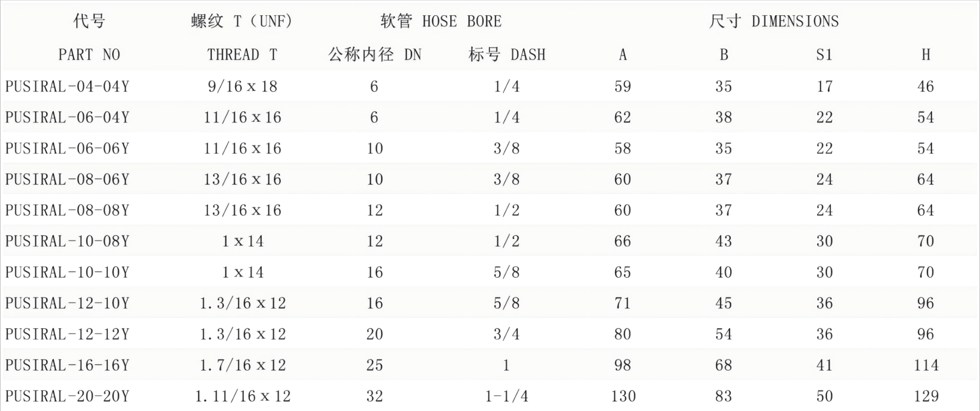980x411 pixels.
Task: Click the 尺寸 DIMENSIONS group header
Action: [x=774, y=21]
